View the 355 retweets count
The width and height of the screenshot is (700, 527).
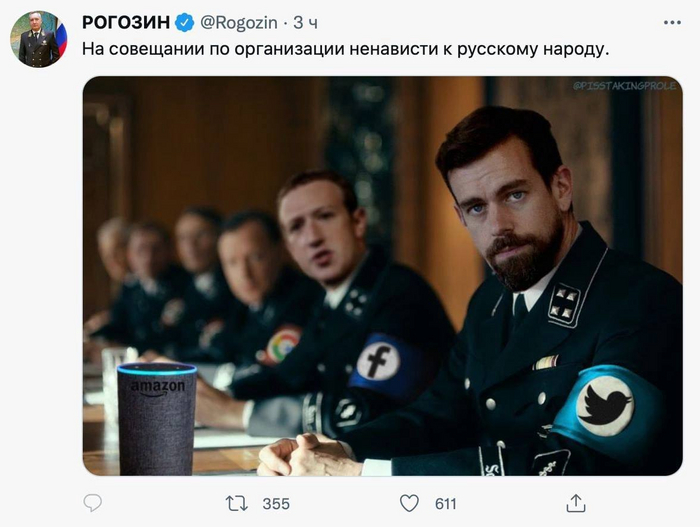coord(276,504)
